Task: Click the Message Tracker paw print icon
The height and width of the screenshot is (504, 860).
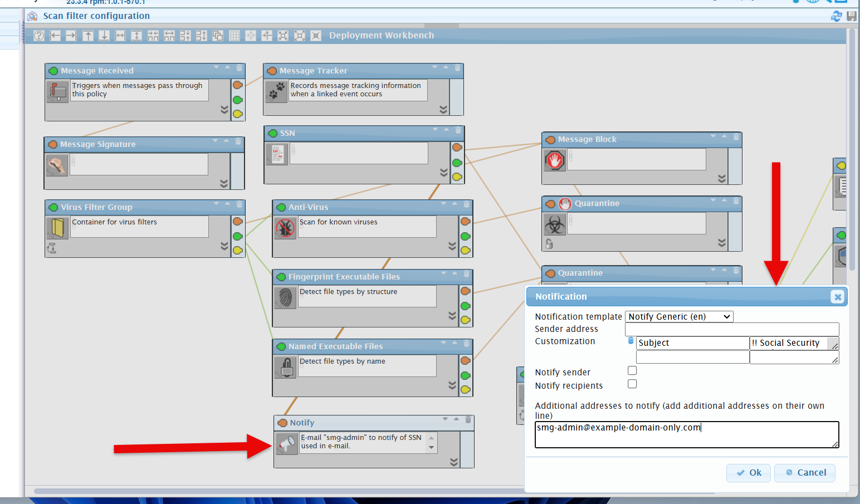Action: pyautogui.click(x=276, y=91)
